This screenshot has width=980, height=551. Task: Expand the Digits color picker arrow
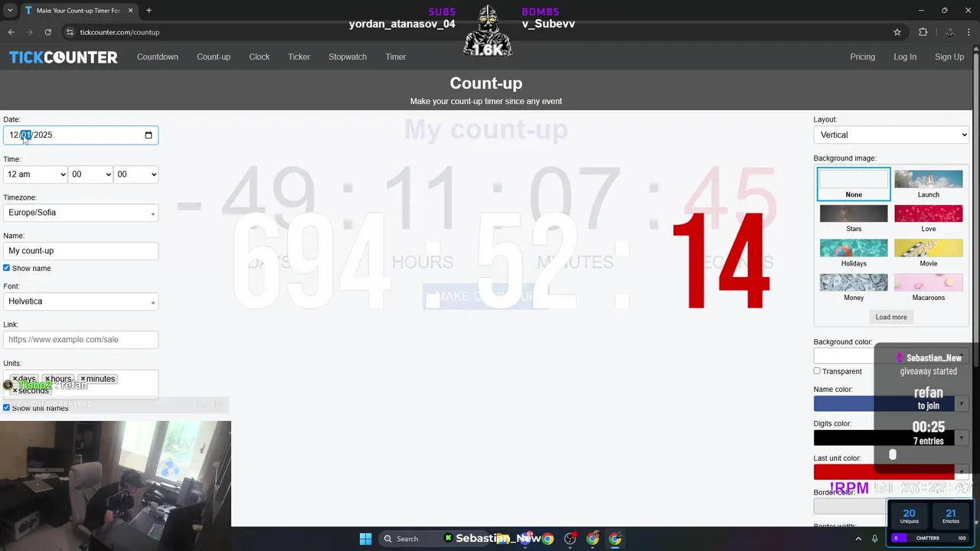[962, 438]
